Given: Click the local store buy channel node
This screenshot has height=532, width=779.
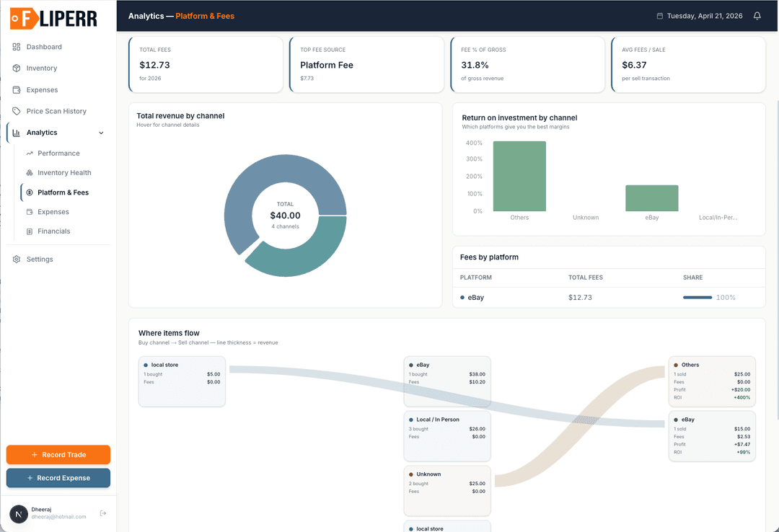Looking at the screenshot, I should (182, 381).
